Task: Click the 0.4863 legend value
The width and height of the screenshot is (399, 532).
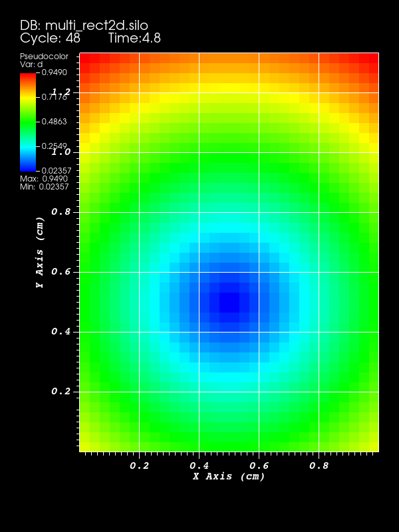Action: pyautogui.click(x=57, y=122)
